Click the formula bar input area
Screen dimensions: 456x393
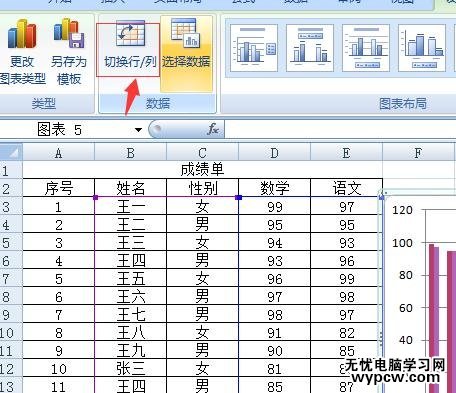[x=340, y=129]
